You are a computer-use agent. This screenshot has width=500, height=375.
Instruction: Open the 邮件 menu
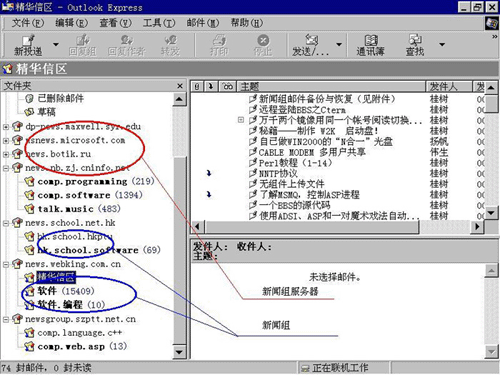[203, 23]
